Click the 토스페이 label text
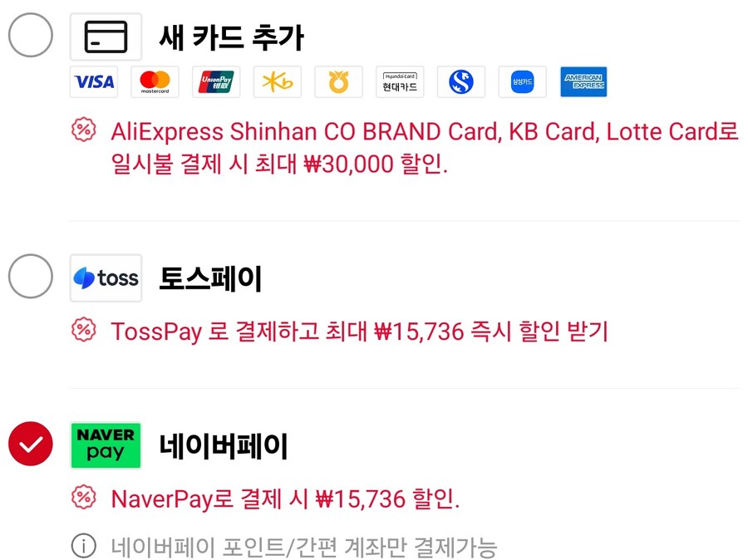 [210, 279]
